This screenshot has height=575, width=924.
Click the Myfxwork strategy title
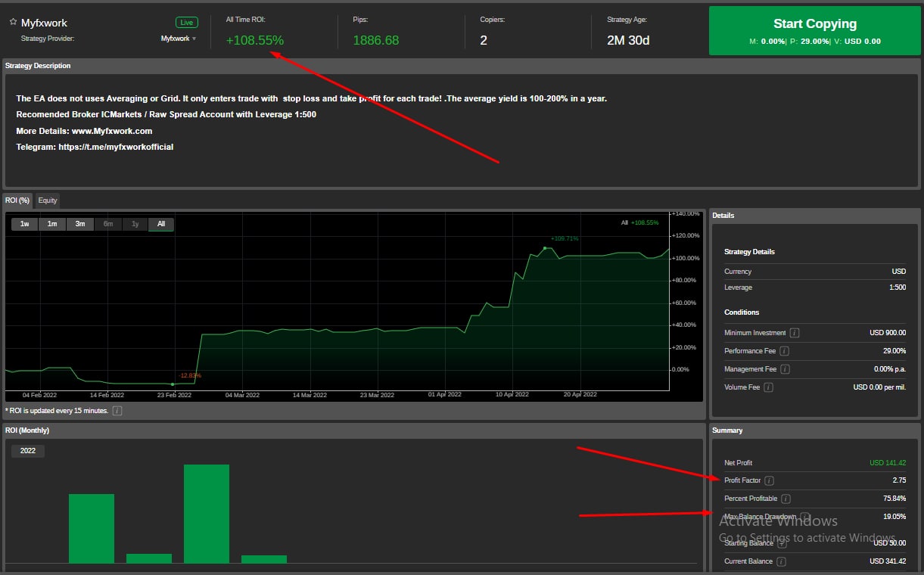click(x=44, y=23)
